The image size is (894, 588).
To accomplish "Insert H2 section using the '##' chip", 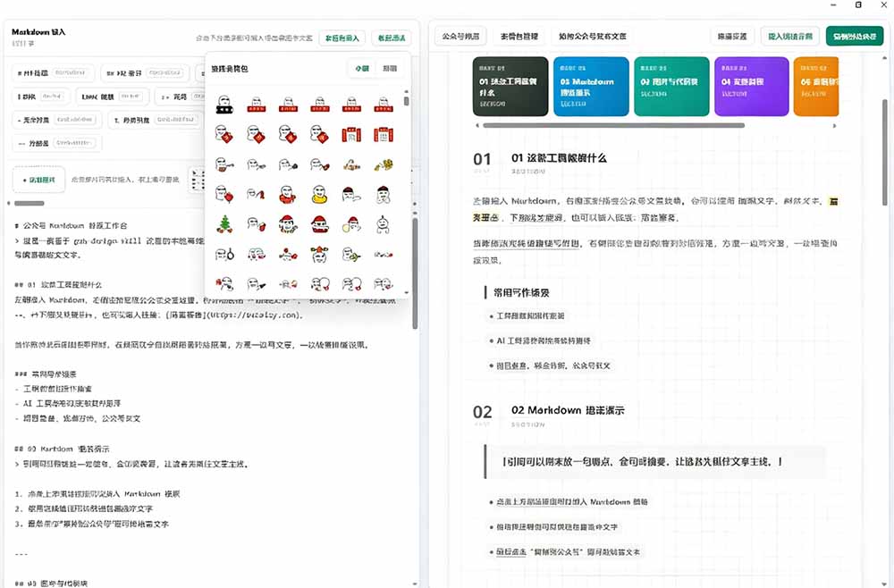I will 145,73.
